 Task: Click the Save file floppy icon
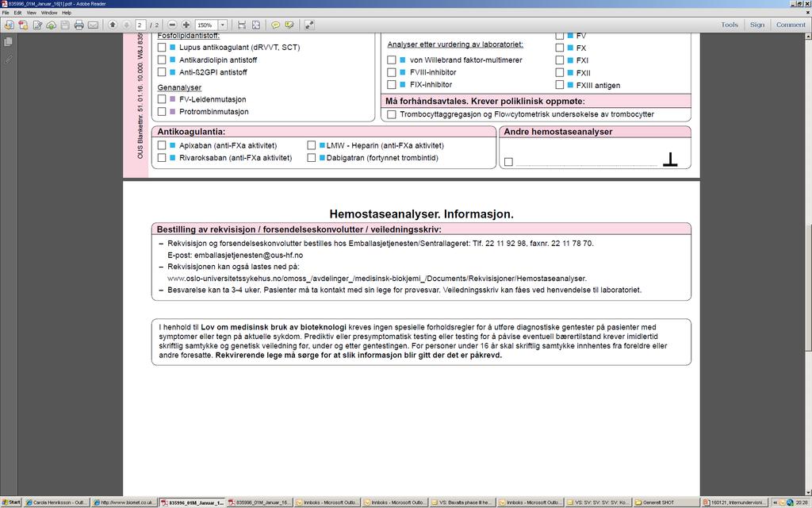(x=65, y=25)
